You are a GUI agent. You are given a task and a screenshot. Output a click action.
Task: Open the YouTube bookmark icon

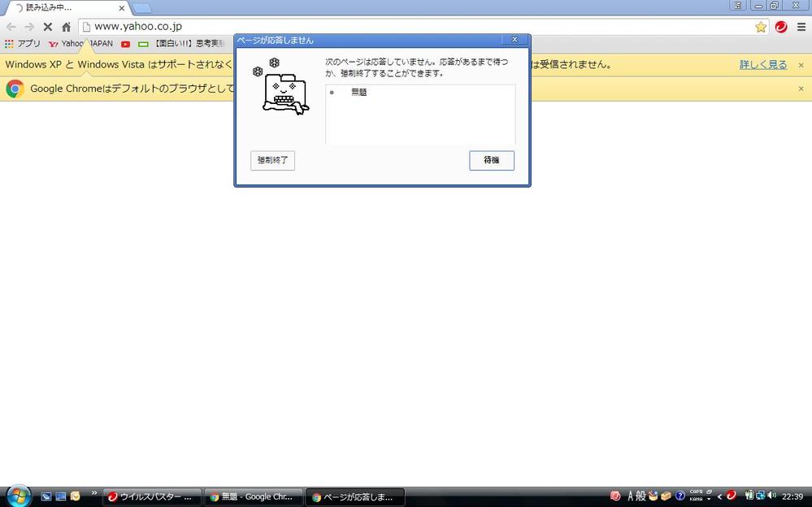pyautogui.click(x=126, y=44)
